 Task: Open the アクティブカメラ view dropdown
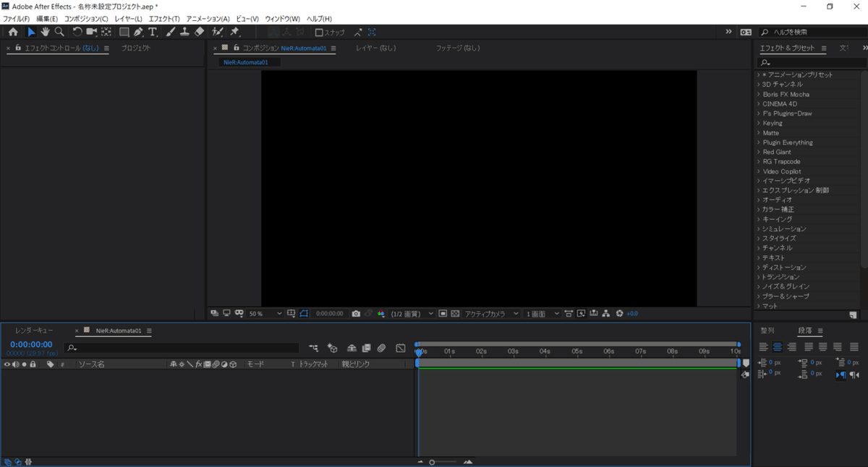[x=491, y=314]
